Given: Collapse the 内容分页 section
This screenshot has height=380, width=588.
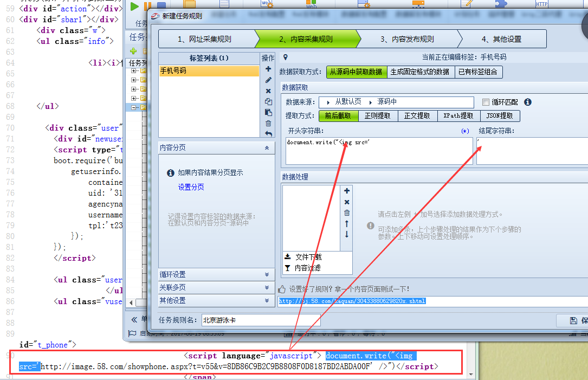Looking at the screenshot, I should 267,148.
